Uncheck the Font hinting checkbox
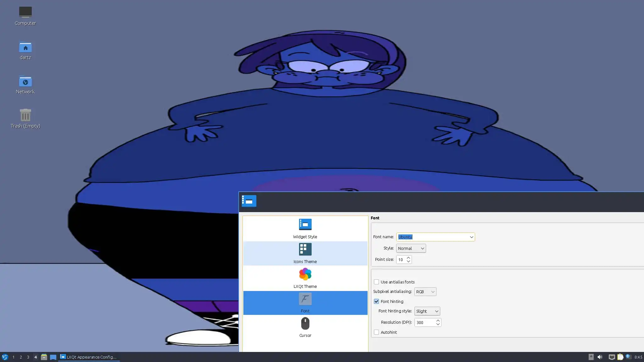This screenshot has width=644, height=362. [376, 301]
